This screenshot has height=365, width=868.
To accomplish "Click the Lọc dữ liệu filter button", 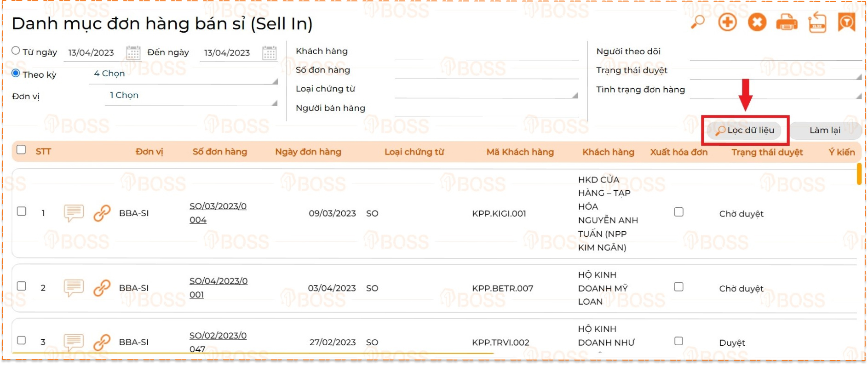I will coord(745,131).
